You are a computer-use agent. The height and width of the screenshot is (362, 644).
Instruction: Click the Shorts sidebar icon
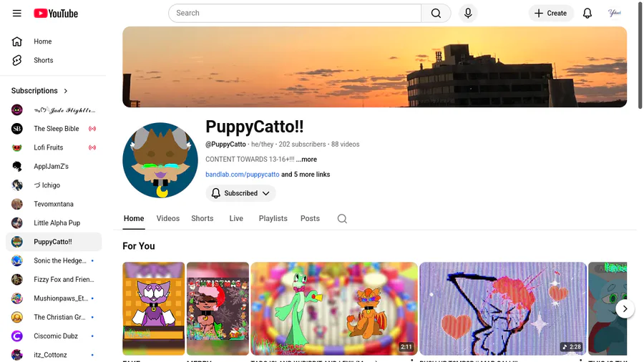[x=17, y=60]
